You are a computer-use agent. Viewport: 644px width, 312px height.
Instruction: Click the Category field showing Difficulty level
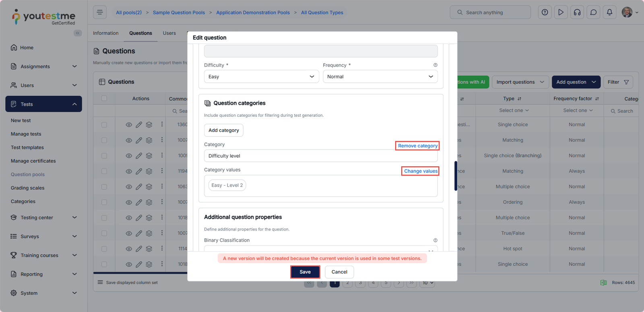click(x=320, y=156)
